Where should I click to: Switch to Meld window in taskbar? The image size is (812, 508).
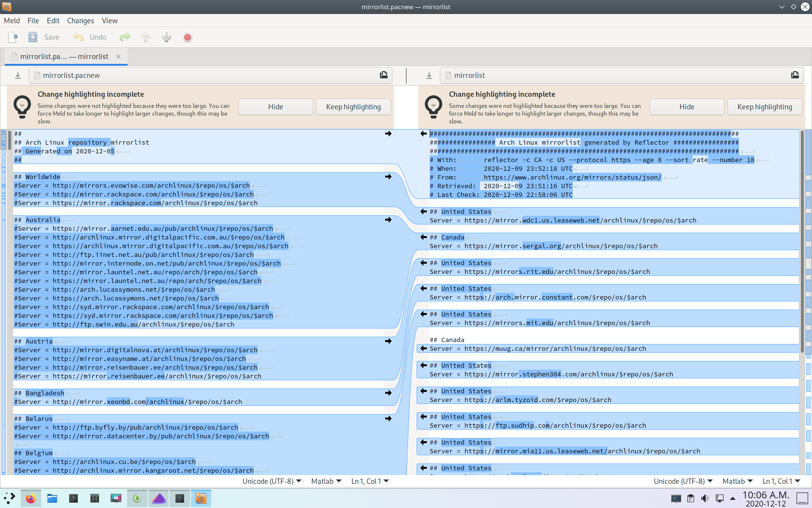(x=201, y=498)
